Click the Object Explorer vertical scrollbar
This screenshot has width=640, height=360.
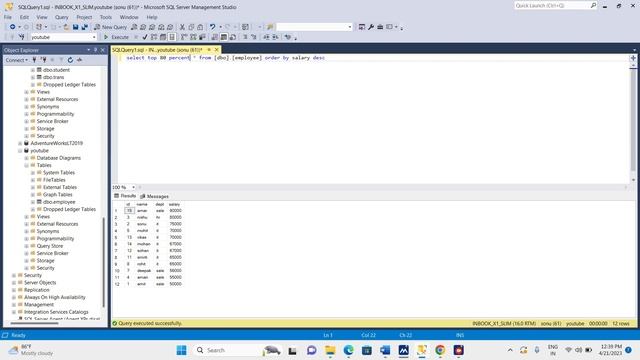pyautogui.click(x=104, y=261)
